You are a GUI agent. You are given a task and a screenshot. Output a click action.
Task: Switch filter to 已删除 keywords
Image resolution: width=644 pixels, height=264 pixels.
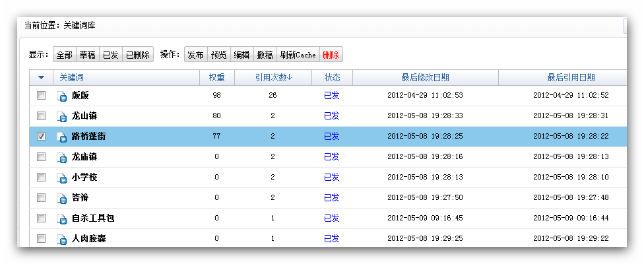point(138,55)
